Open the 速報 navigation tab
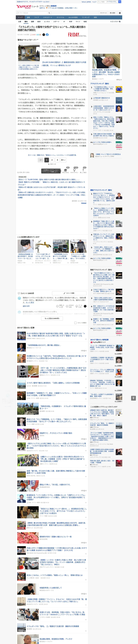Image resolution: width=138 pixels, height=644 pixels. tap(28, 17)
